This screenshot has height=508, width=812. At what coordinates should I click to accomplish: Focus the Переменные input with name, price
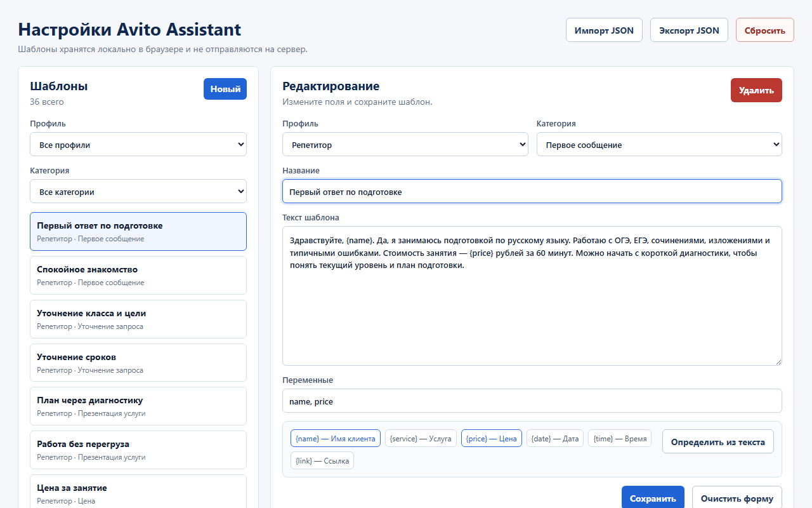tap(532, 401)
